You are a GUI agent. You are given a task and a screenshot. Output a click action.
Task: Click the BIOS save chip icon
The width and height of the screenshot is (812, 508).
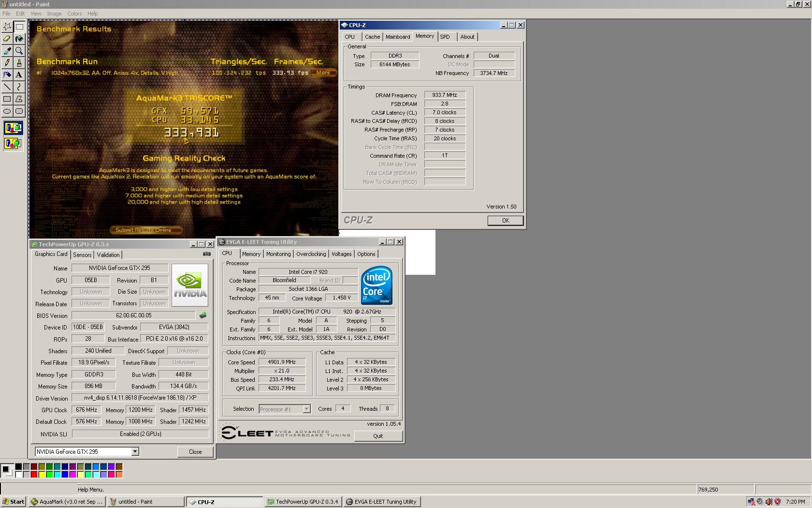(203, 315)
